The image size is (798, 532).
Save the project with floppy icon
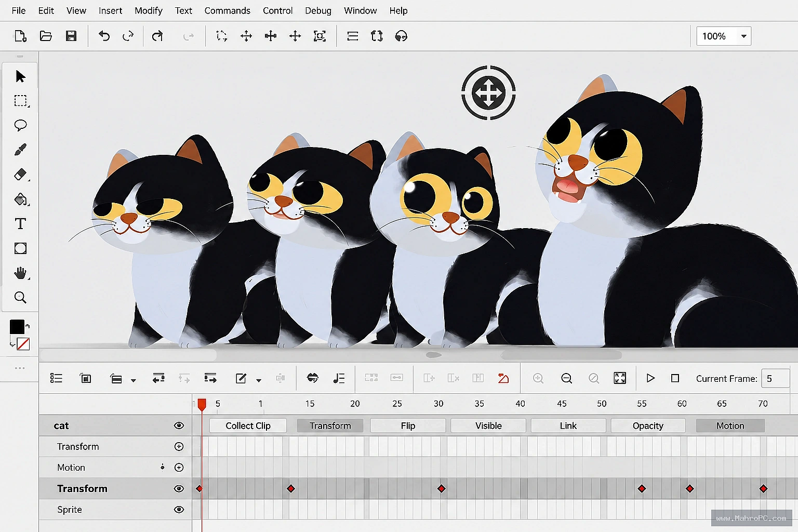click(71, 36)
